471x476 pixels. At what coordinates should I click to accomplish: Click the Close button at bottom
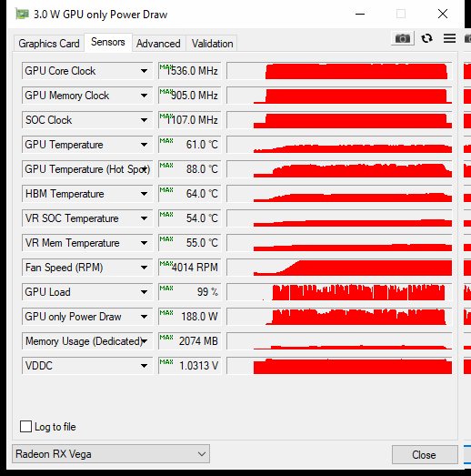tap(425, 455)
